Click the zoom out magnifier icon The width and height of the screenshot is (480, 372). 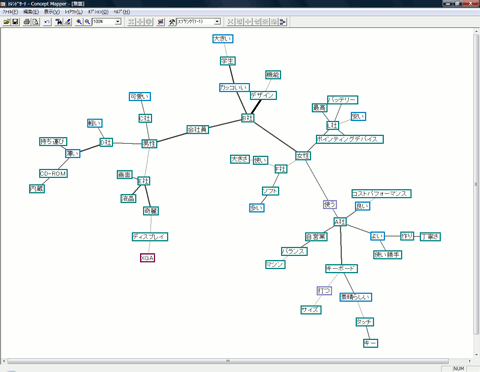[x=87, y=22]
